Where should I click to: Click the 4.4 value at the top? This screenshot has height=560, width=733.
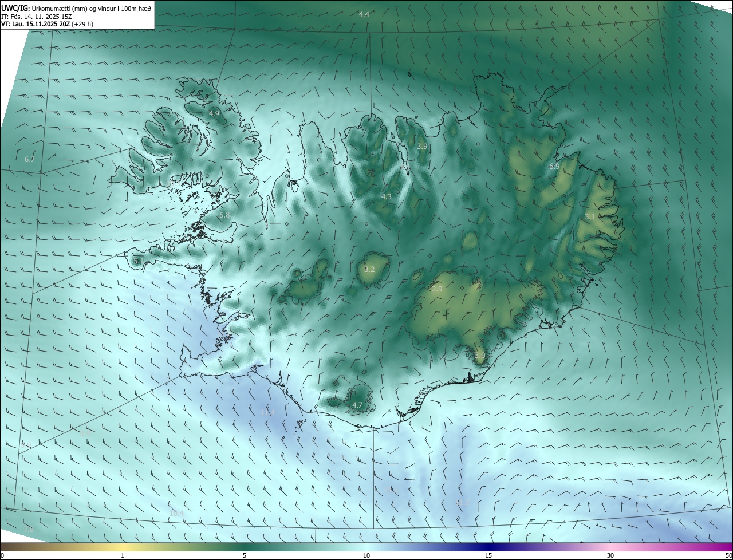(x=364, y=14)
